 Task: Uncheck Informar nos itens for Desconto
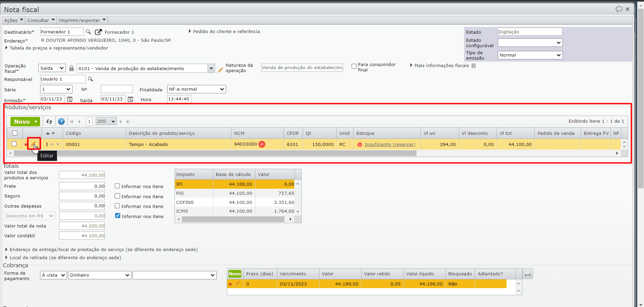tap(118, 216)
